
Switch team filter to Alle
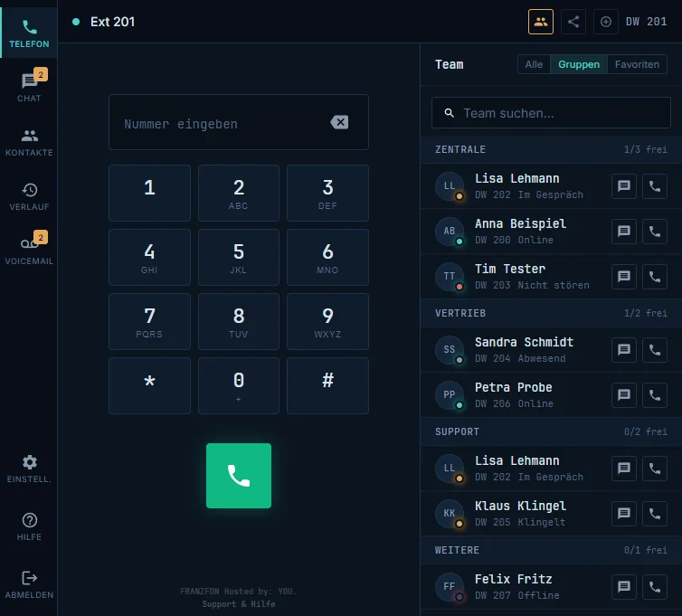534,64
